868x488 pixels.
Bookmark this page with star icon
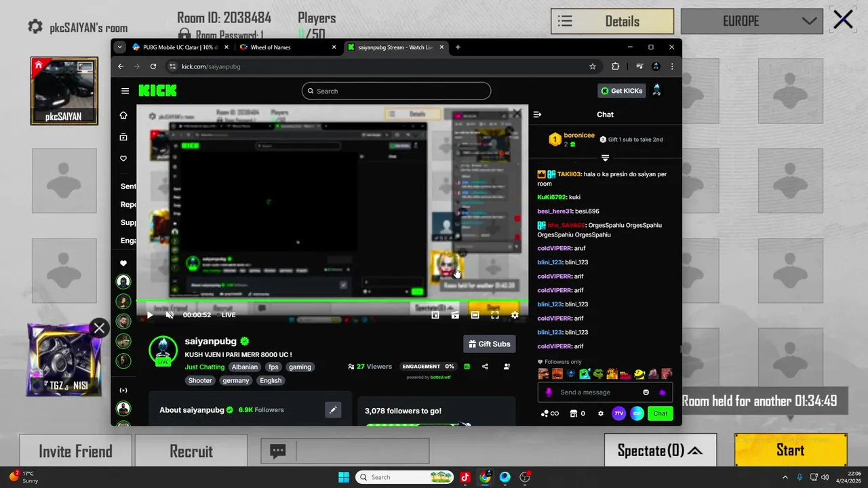click(x=593, y=66)
